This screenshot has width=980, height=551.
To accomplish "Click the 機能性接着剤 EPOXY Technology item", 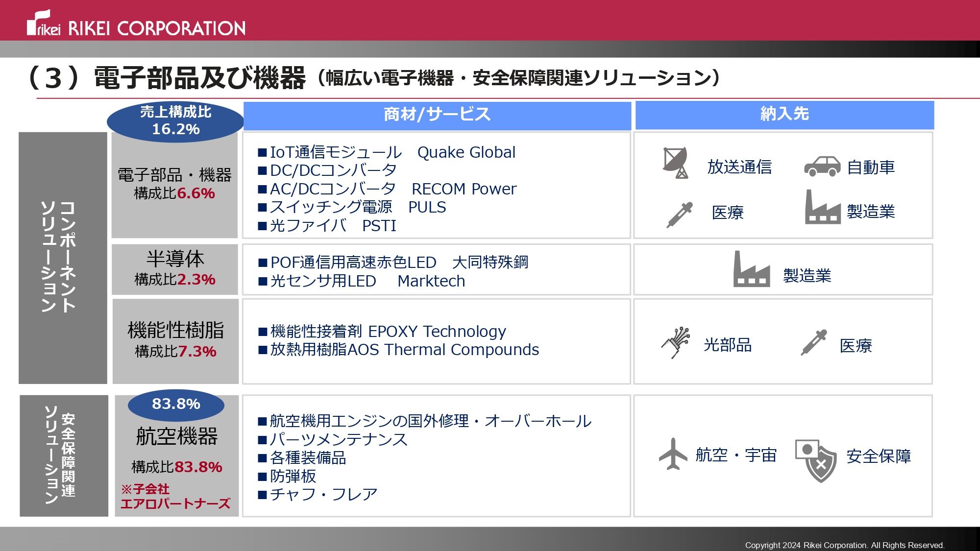I will [x=382, y=332].
